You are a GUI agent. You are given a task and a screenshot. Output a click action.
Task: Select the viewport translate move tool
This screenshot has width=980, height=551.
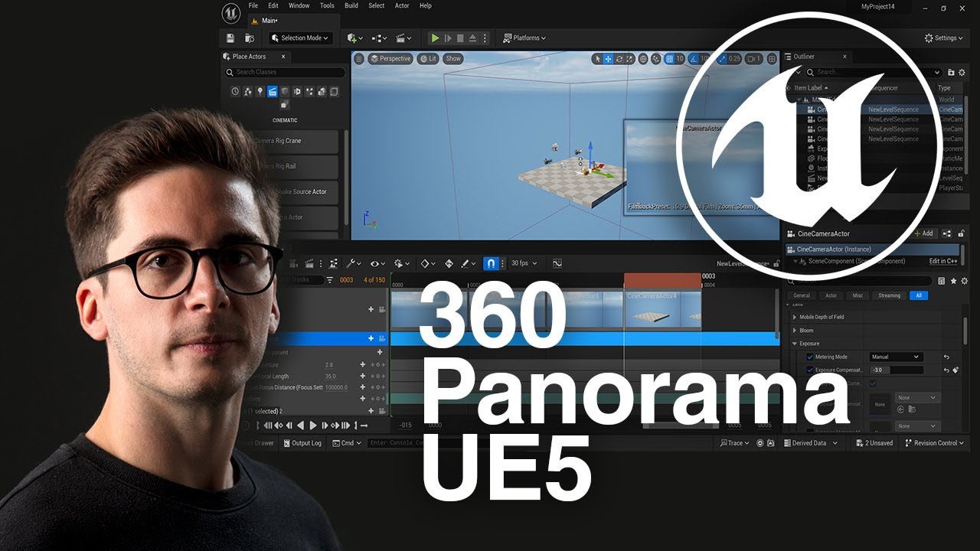tap(609, 59)
